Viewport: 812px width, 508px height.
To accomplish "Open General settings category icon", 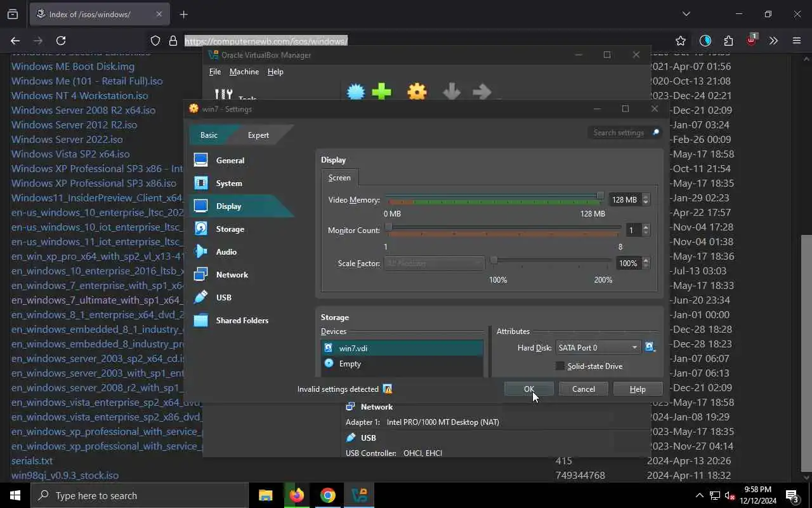I will coord(200,160).
